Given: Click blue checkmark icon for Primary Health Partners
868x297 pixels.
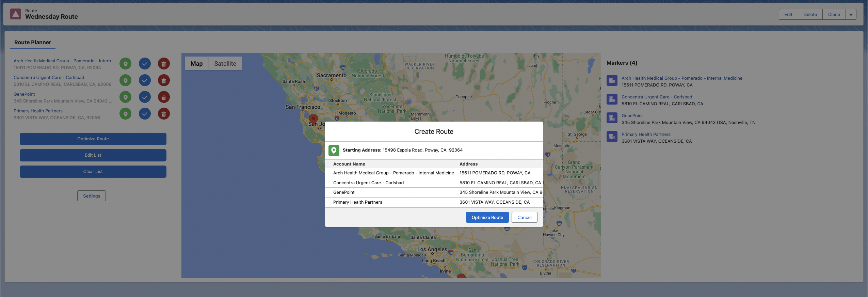Looking at the screenshot, I should click(x=145, y=114).
